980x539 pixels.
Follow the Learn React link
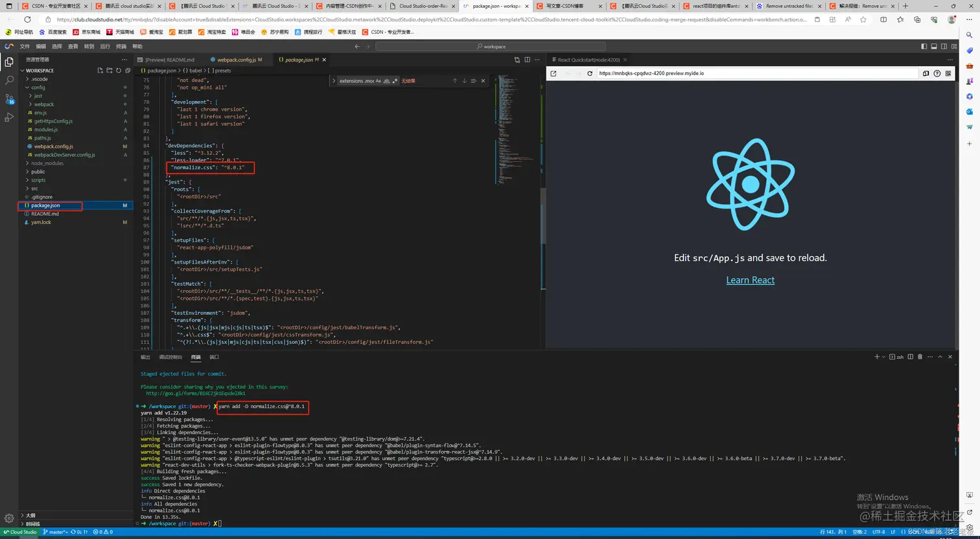pos(750,280)
